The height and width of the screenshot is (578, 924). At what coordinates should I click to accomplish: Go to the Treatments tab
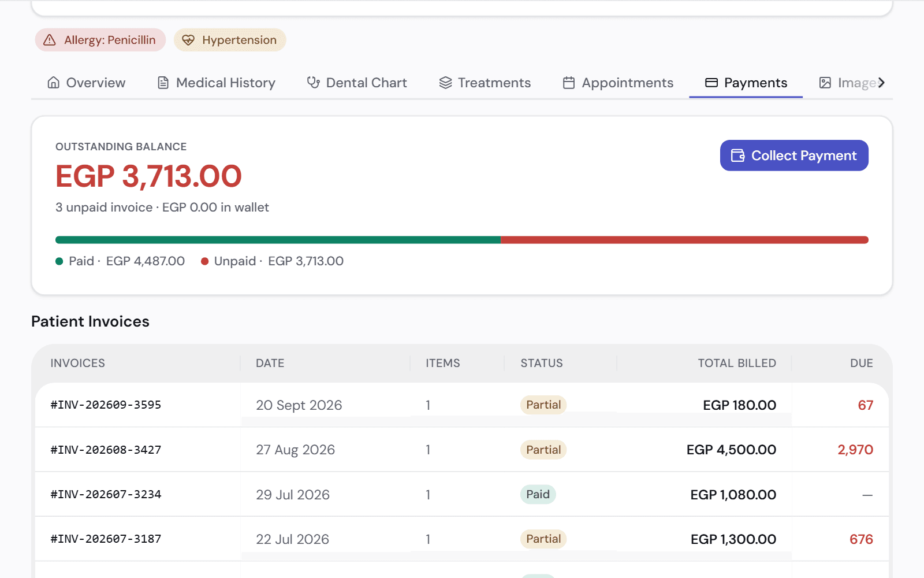click(485, 83)
